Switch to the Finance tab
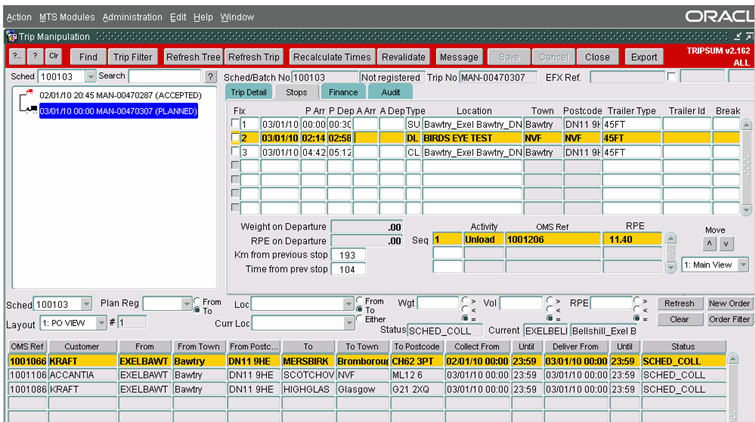The width and height of the screenshot is (755, 422). pos(343,92)
